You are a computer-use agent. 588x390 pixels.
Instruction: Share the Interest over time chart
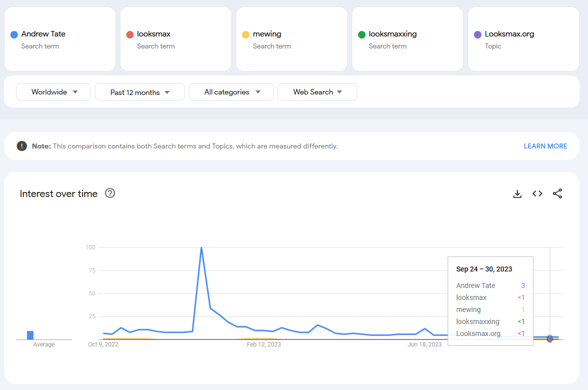[557, 194]
